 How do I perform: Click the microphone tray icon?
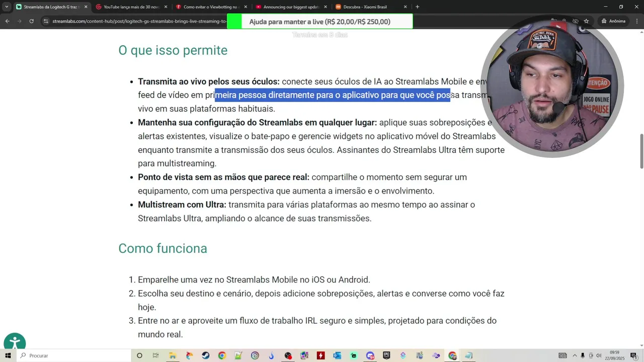[583, 355]
